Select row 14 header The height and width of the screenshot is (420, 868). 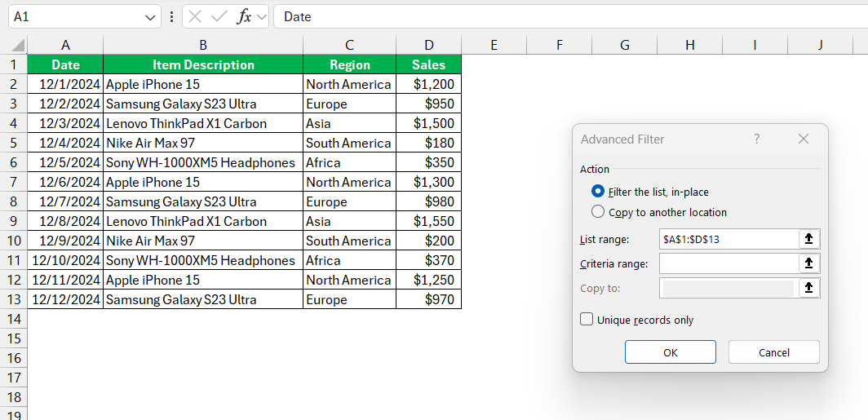coord(13,320)
